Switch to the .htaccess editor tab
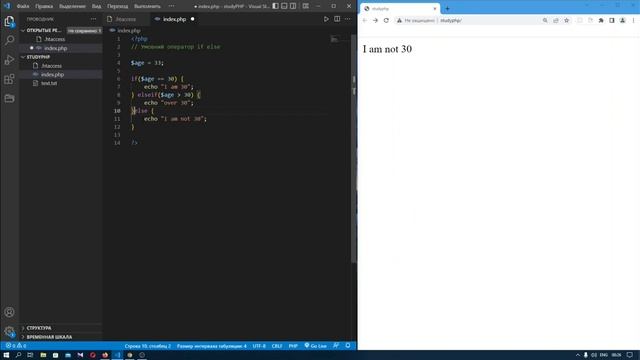This screenshot has width=640, height=360. 126,19
